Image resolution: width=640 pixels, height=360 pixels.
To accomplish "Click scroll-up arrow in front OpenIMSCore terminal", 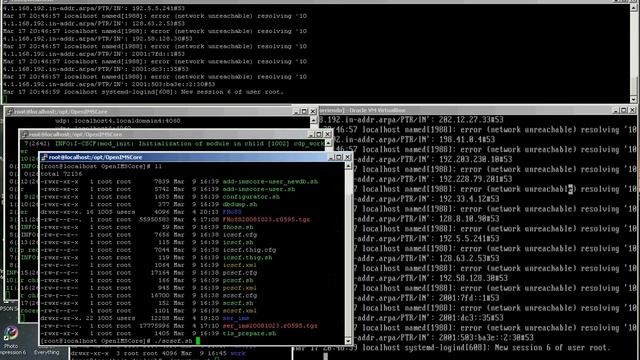I will click(348, 166).
